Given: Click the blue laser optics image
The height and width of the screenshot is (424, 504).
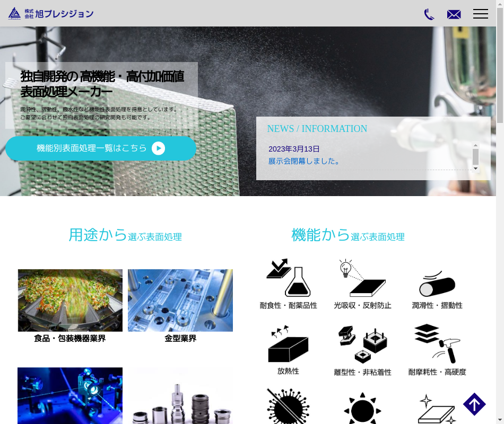Looking at the screenshot, I should coord(70,395).
